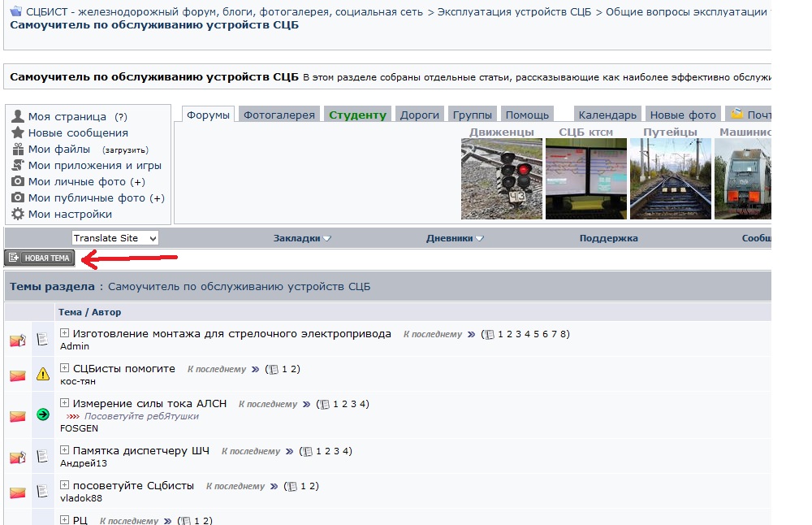Expand the посоветуйте Сцбисты topic preview
This screenshot has height=525, width=812.
[65, 485]
